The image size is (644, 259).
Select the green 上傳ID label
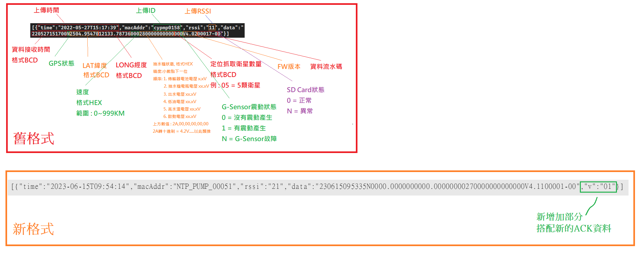click(x=145, y=11)
